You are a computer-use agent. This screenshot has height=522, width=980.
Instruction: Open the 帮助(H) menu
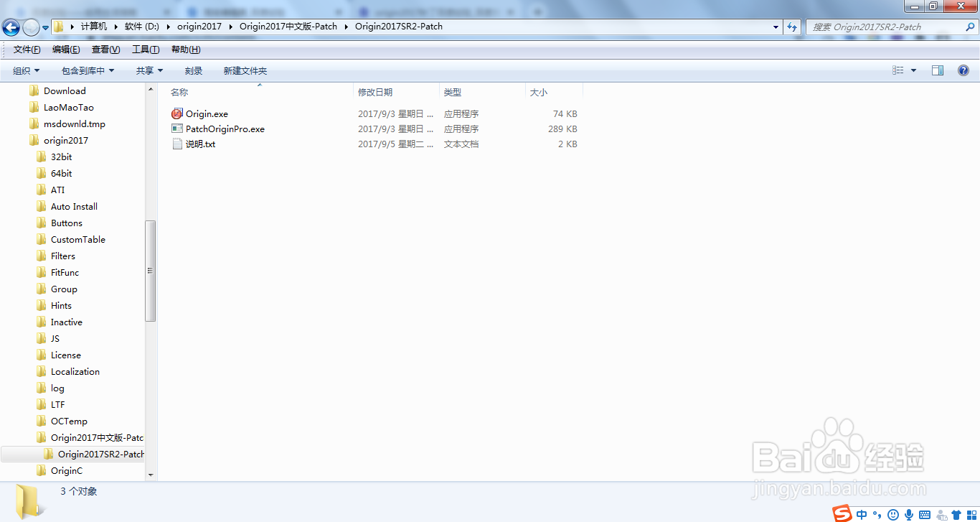pos(186,50)
